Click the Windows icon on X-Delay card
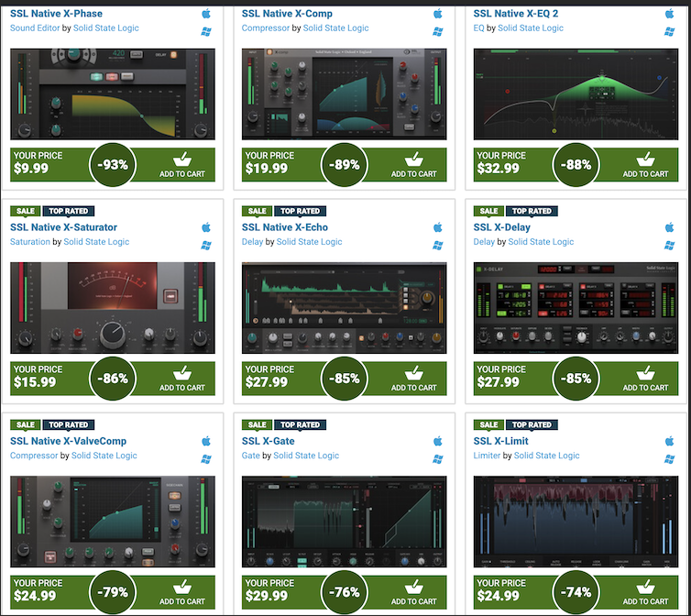This screenshot has width=691, height=616. click(x=669, y=245)
